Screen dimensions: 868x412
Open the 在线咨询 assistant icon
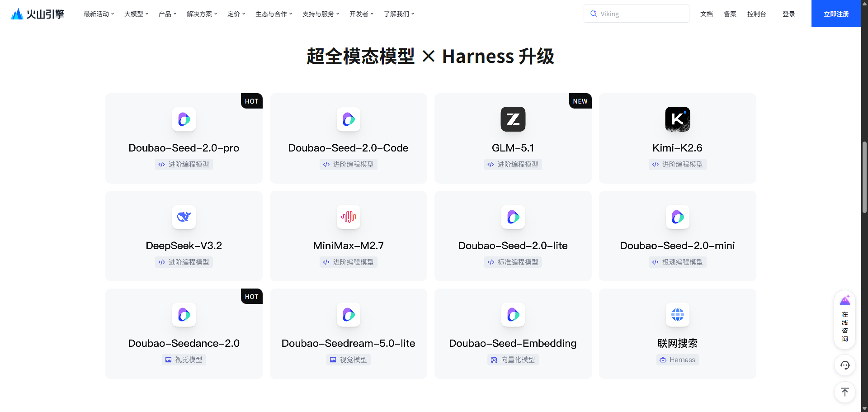(x=845, y=301)
